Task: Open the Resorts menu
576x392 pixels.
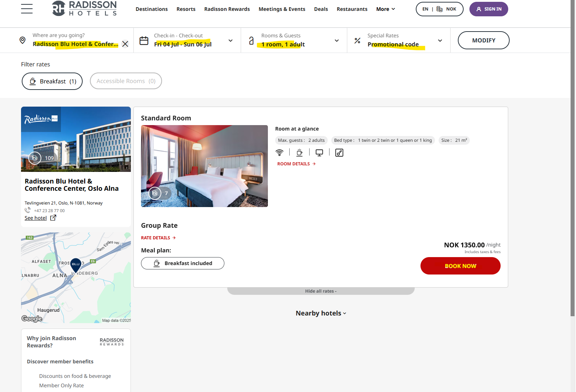Action: (x=186, y=9)
